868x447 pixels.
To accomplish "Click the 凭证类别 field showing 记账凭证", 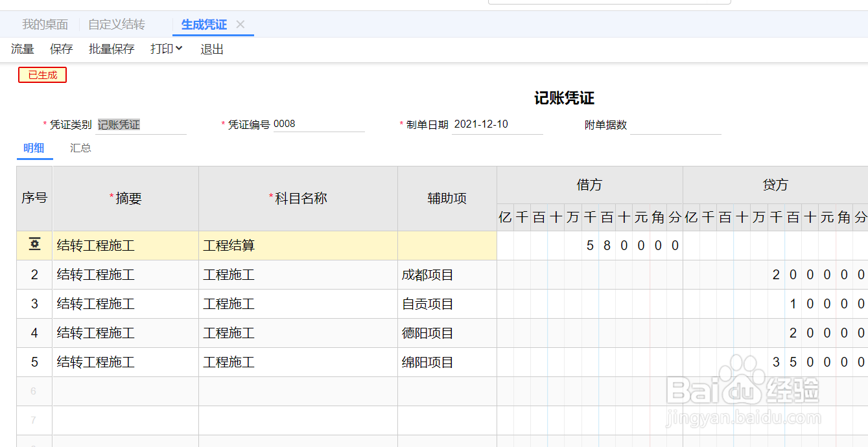I will pos(141,125).
